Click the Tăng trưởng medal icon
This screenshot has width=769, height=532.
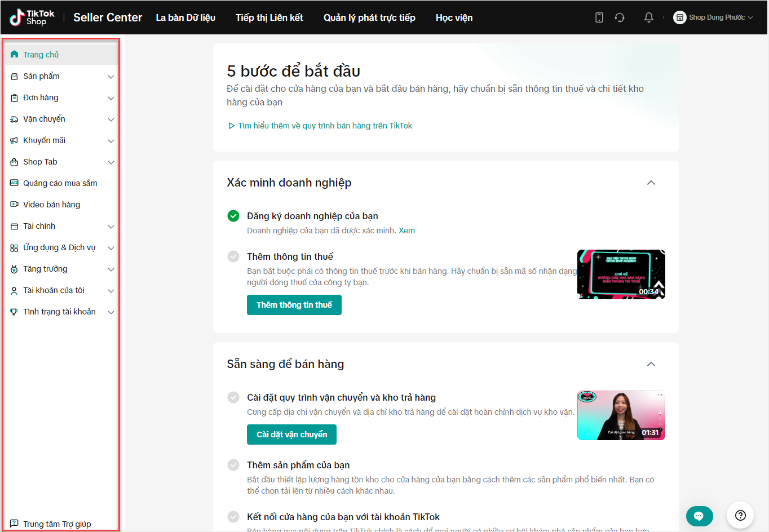click(14, 269)
